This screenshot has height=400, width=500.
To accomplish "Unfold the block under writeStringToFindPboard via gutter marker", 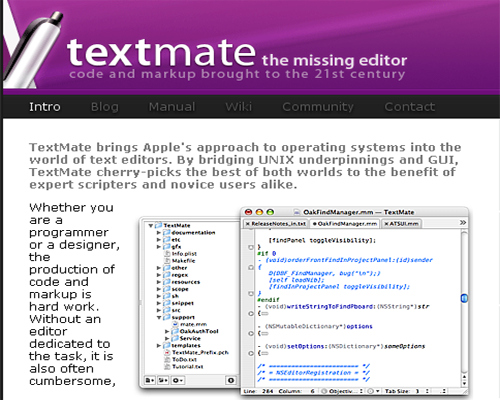I will coord(251,313).
